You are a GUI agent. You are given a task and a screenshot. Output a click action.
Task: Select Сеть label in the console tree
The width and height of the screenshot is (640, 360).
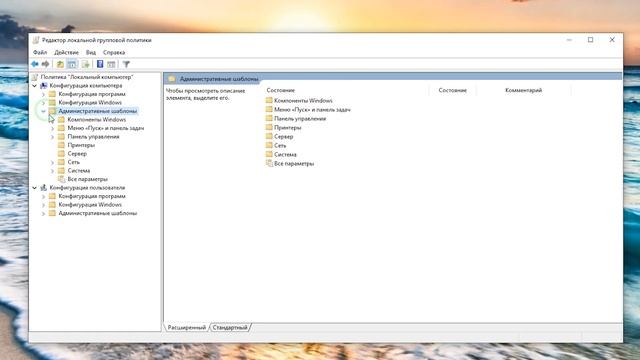[73, 162]
